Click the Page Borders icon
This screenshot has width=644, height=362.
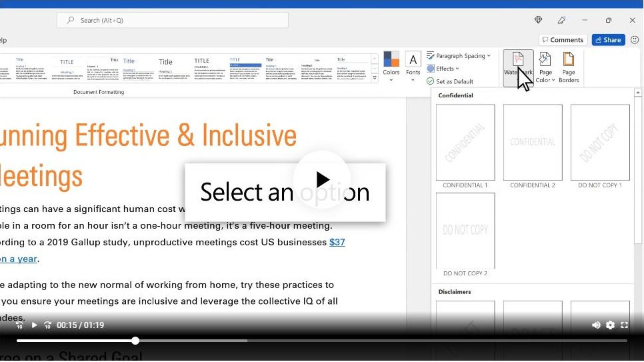[x=569, y=68]
